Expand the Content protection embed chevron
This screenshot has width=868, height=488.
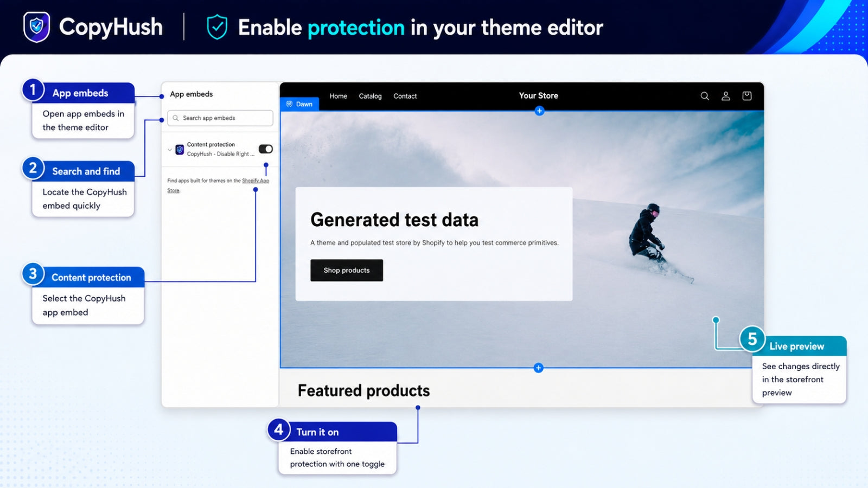pyautogui.click(x=170, y=150)
